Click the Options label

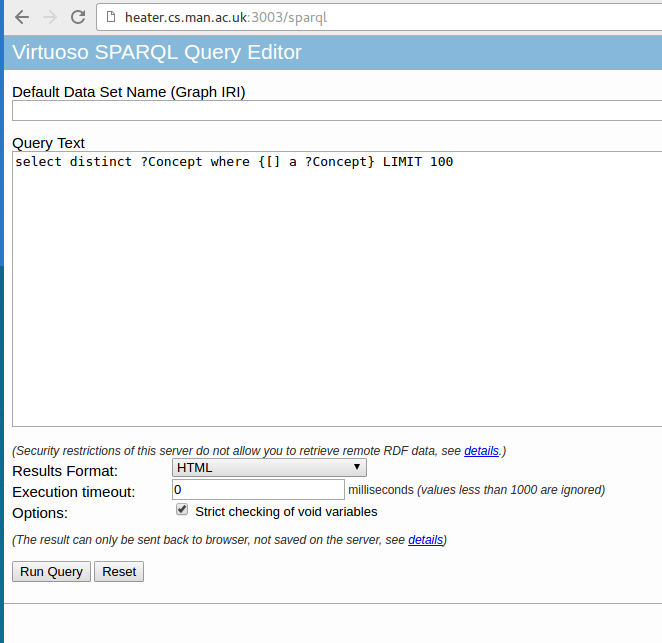[40, 513]
